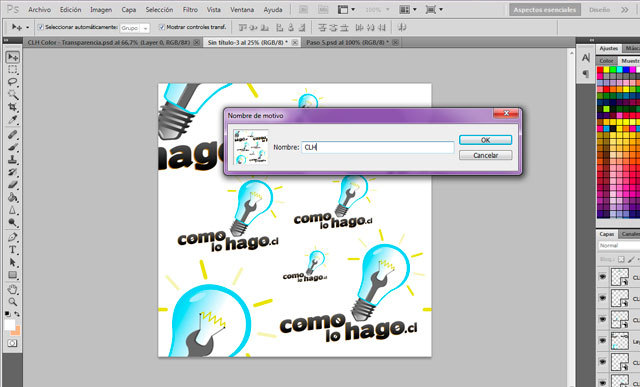Click OK in Nombre de motivo dialog
640x387 pixels.
click(485, 140)
